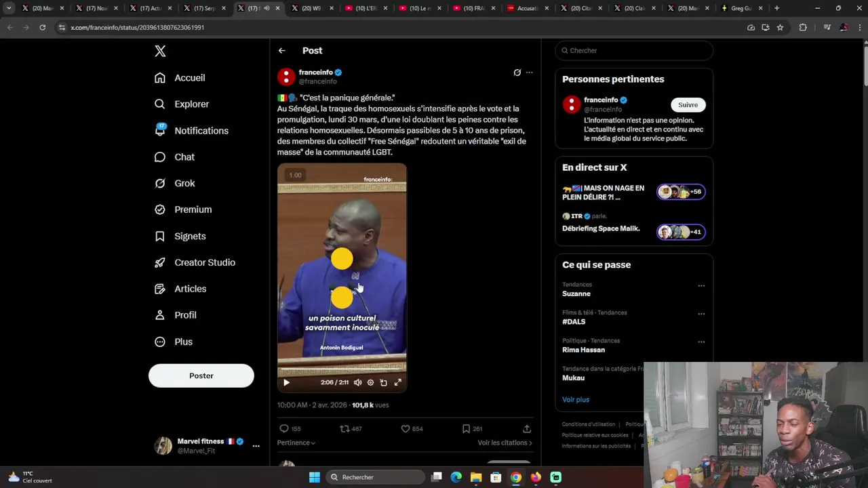The image size is (868, 488).
Task: Play the franceinfo video
Action: (286, 382)
